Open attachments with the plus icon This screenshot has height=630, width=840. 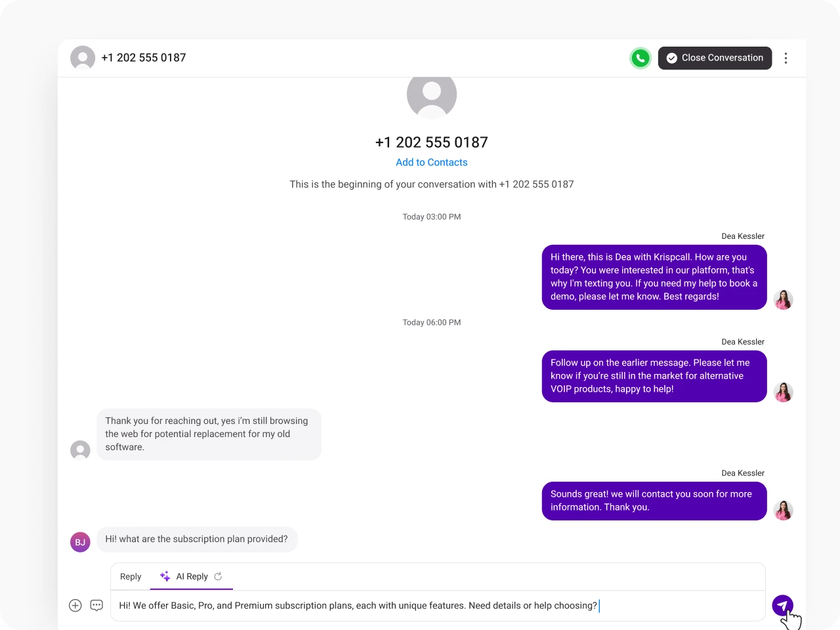click(x=75, y=605)
